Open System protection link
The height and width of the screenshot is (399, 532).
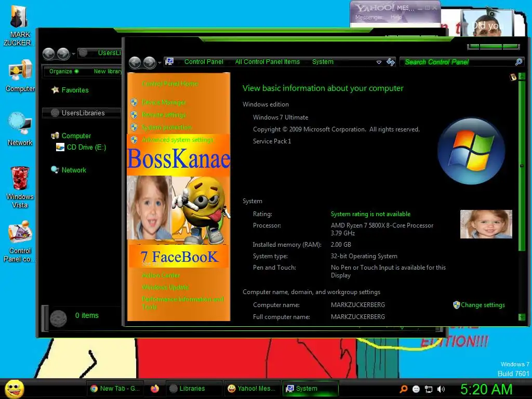coord(167,127)
